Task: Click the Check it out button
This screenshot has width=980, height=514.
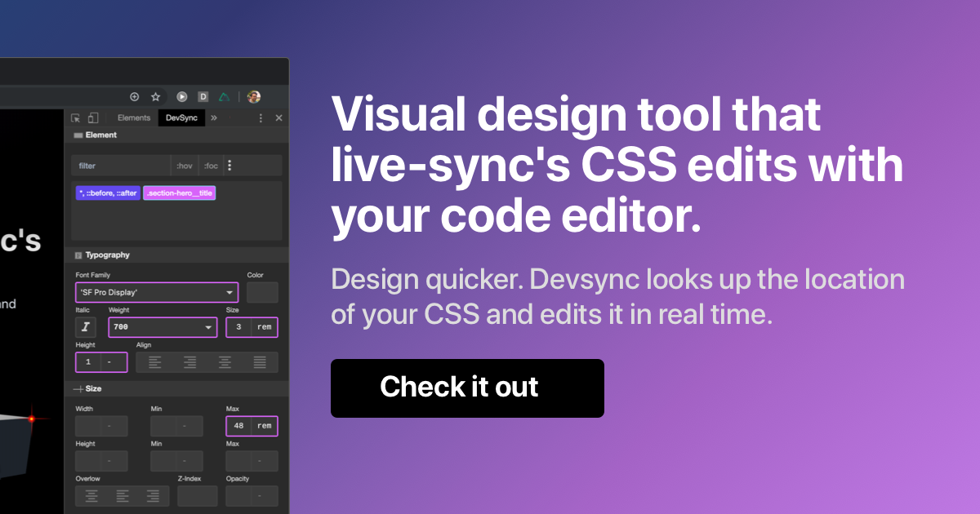Action: coord(467,388)
